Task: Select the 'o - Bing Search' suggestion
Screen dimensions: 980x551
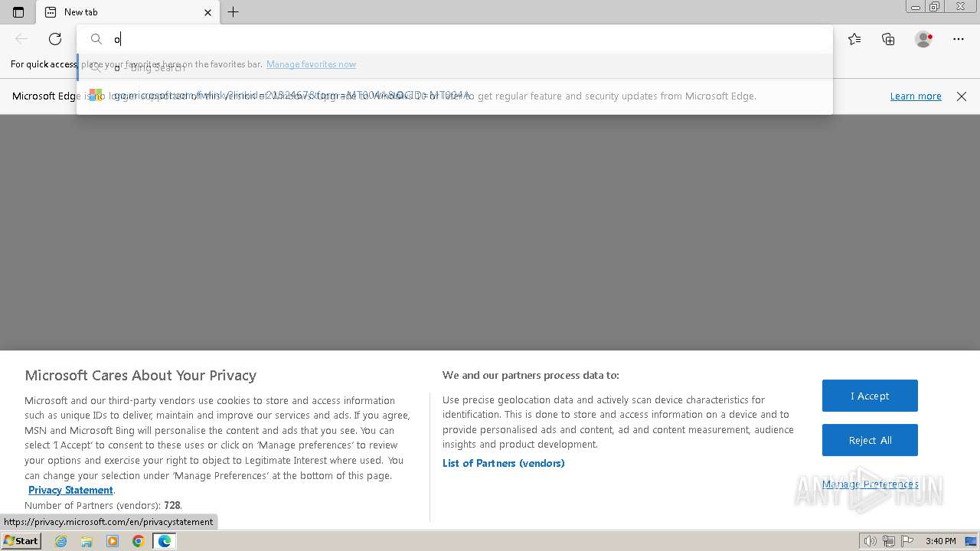Action: point(454,67)
